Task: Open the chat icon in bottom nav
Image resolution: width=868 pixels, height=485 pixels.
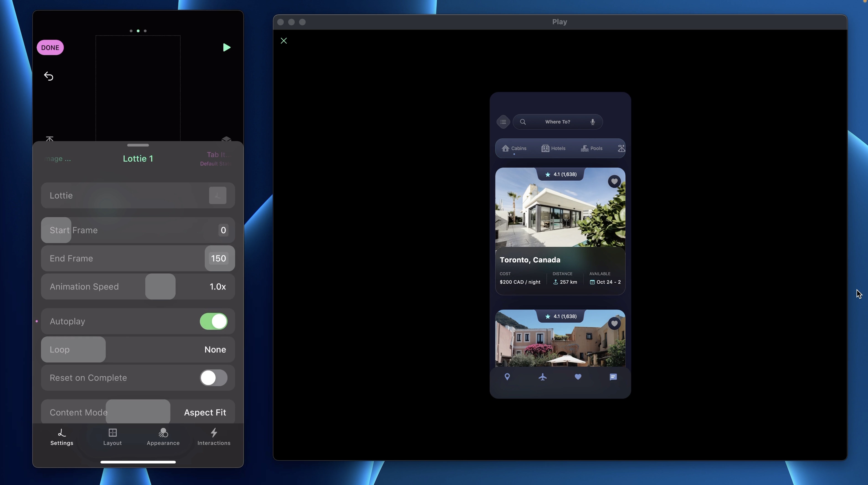Action: (x=613, y=377)
